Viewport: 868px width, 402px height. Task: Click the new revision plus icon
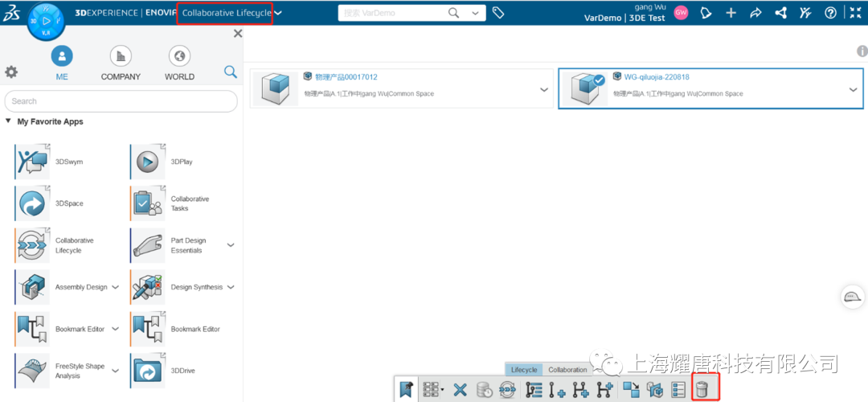[556, 389]
